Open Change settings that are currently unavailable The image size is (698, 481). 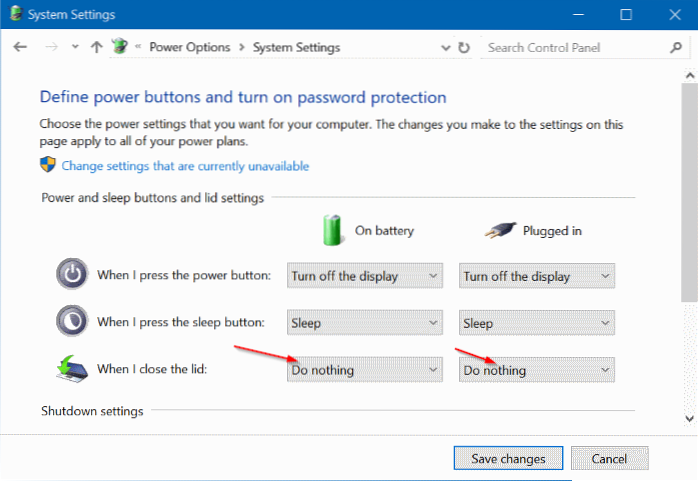[185, 166]
